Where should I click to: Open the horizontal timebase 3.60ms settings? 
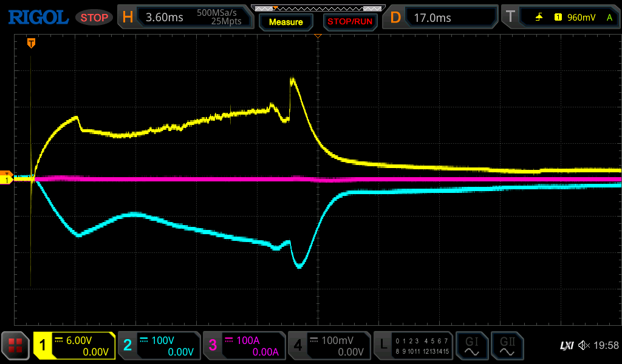[x=186, y=18]
